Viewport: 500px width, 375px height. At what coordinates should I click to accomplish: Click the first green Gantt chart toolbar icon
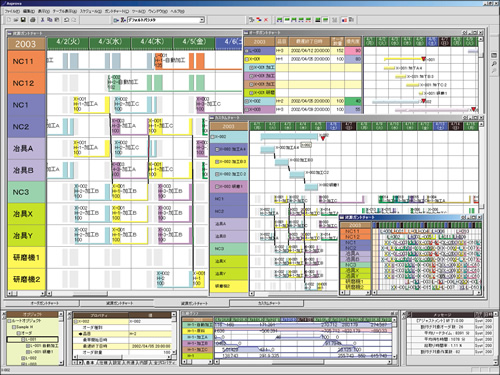pyautogui.click(x=279, y=20)
